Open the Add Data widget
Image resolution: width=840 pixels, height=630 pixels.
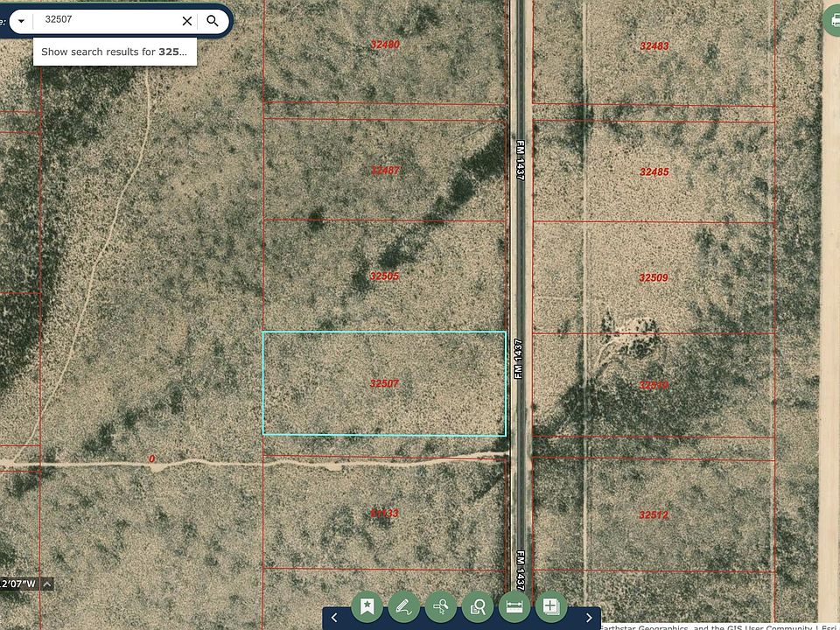(x=551, y=607)
